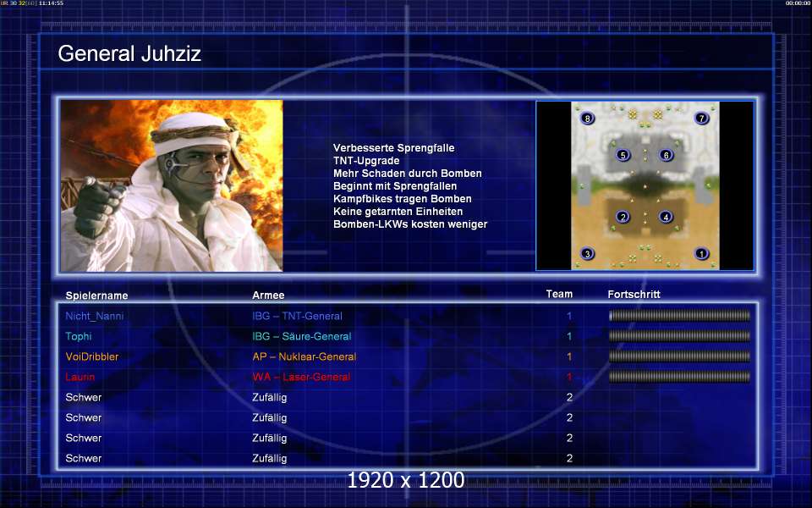
Task: Click the timer at top-right corner
Action: point(798,3)
